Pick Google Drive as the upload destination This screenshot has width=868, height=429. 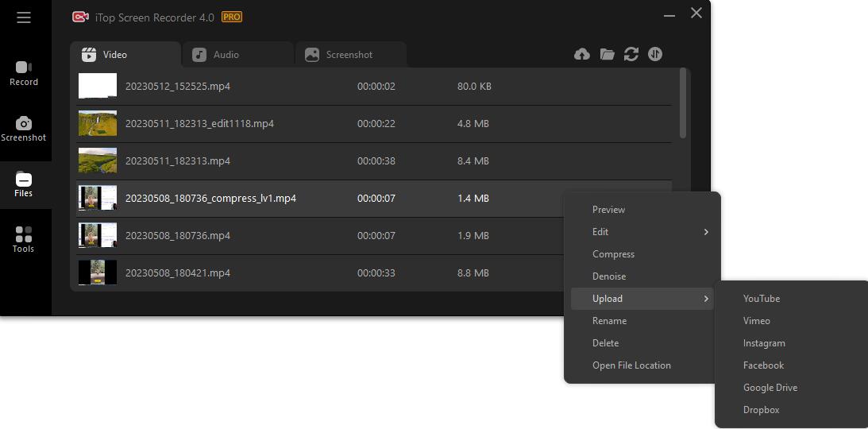pos(770,388)
